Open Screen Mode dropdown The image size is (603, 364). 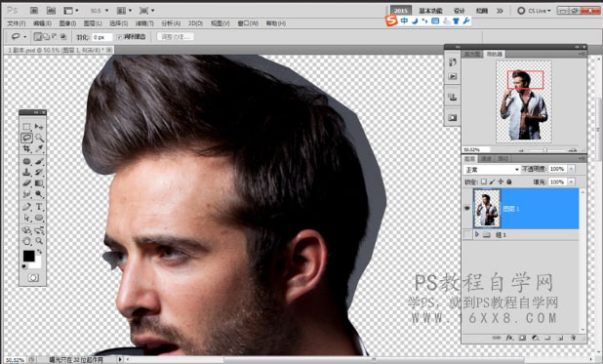(146, 11)
